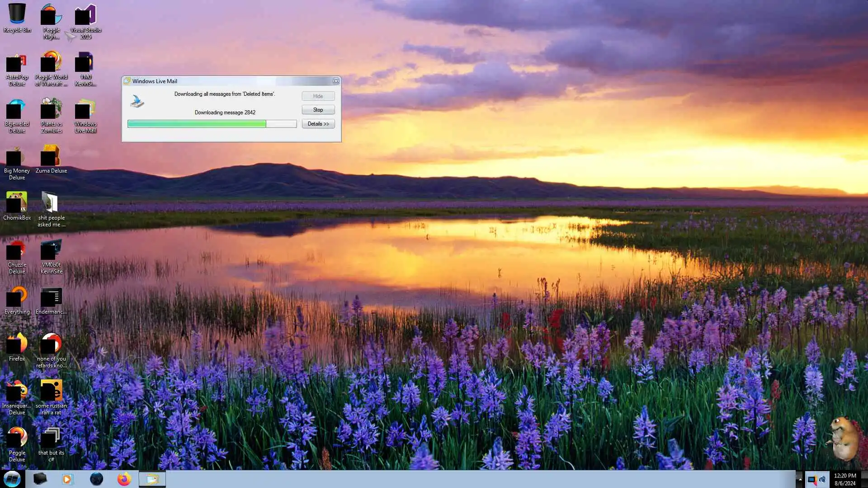Image resolution: width=868 pixels, height=488 pixels.
Task: Show hidden system tray icons arrow
Action: pos(800,479)
